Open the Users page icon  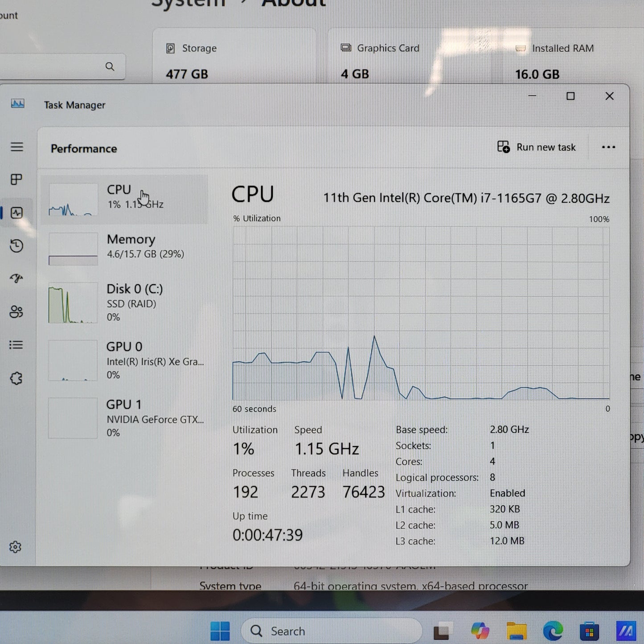pyautogui.click(x=16, y=312)
